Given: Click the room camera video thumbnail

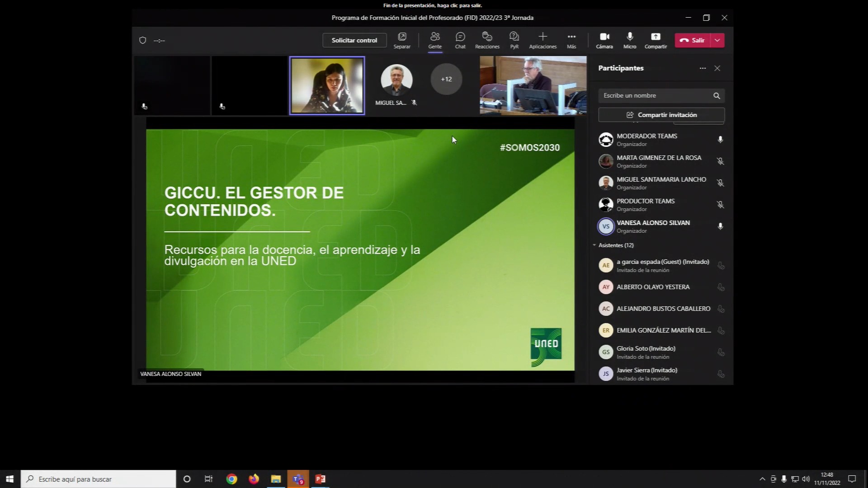Looking at the screenshot, I should click(x=533, y=85).
